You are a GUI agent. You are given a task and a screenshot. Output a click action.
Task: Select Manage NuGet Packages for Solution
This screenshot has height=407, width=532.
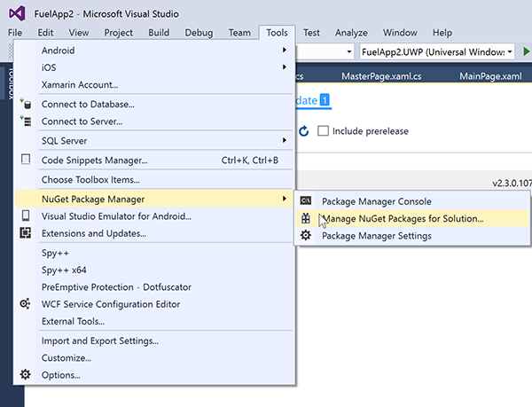[402, 218]
